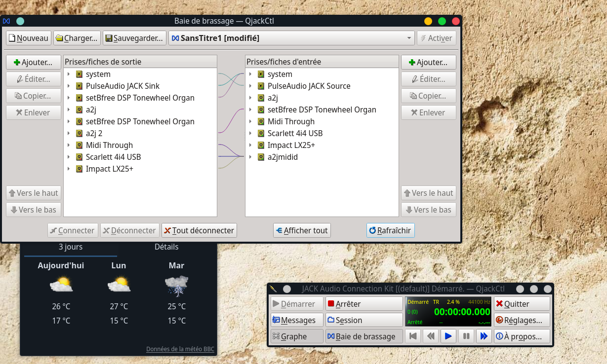Select the Scarlett 4i4 USB output icon
The width and height of the screenshot is (607, 364).
(79, 157)
